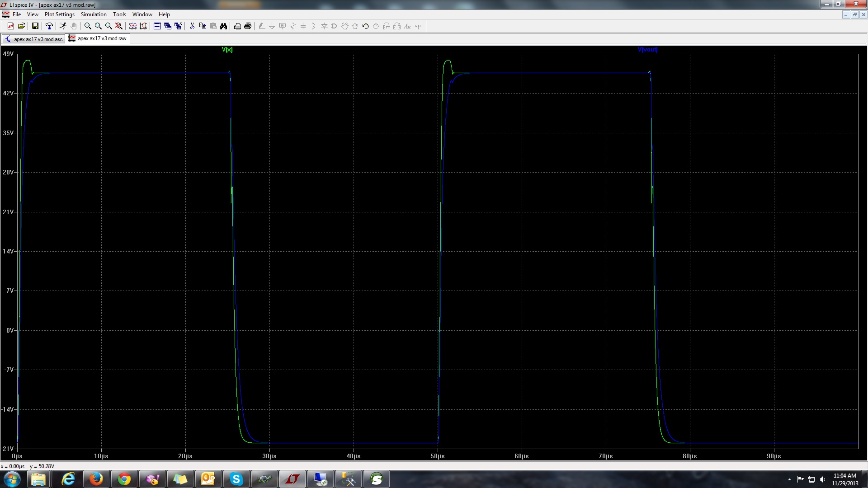Select the apex ax17 v3 mod.raw tab
This screenshot has width=868, height=488.
pyautogui.click(x=98, y=38)
